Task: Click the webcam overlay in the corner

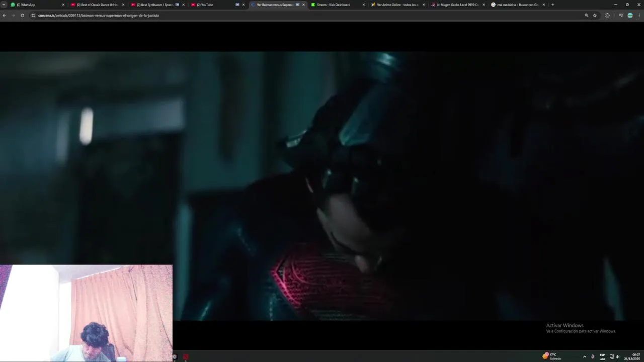Action: (x=86, y=313)
